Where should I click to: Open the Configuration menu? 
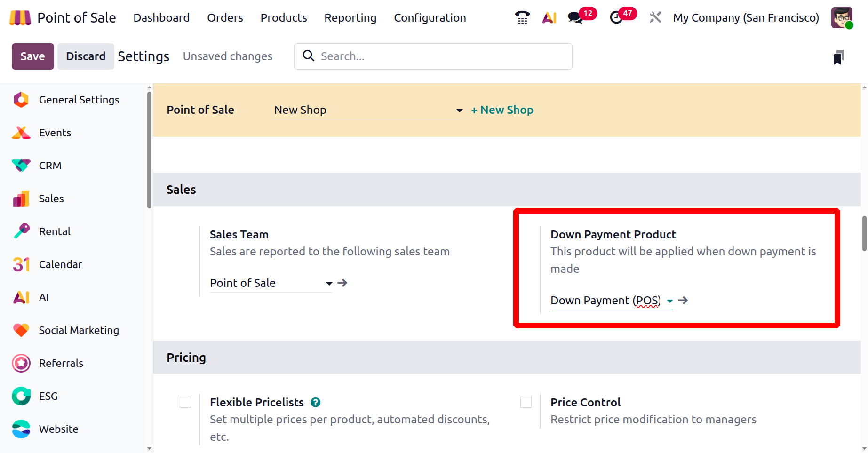tap(430, 18)
